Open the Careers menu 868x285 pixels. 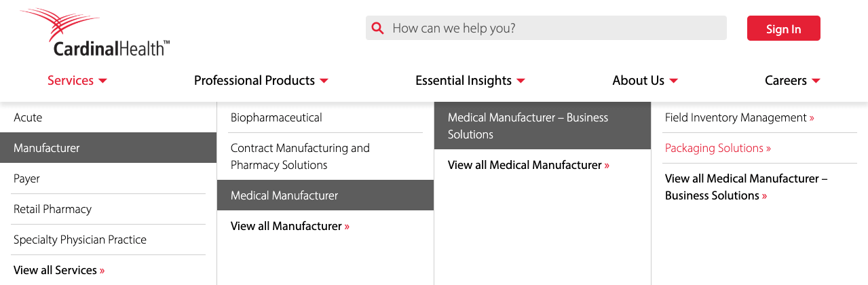[x=793, y=80]
